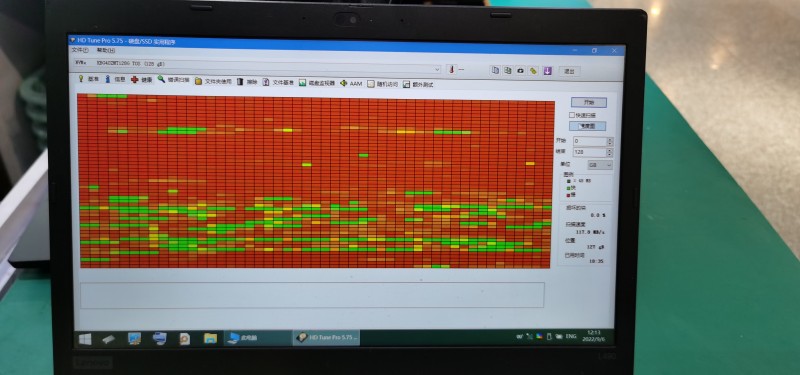This screenshot has width=800, height=375.
Task: Increase the start value spinner
Action: pos(610,139)
